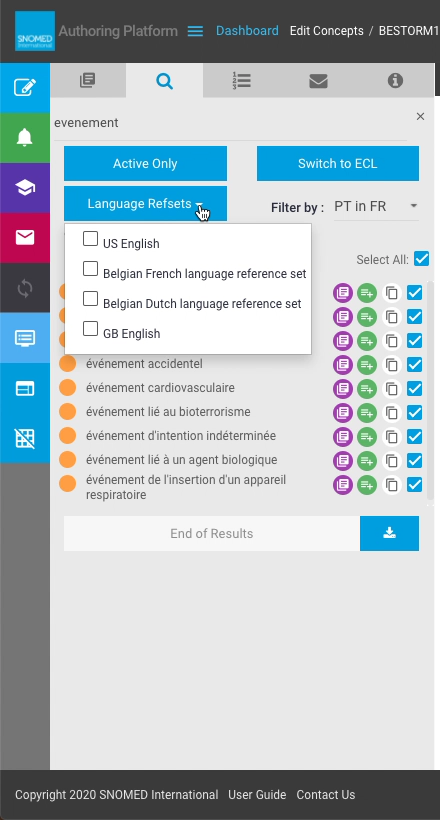440x820 pixels.
Task: Open the Filter by PT in FR dropdown
Action: point(376,207)
